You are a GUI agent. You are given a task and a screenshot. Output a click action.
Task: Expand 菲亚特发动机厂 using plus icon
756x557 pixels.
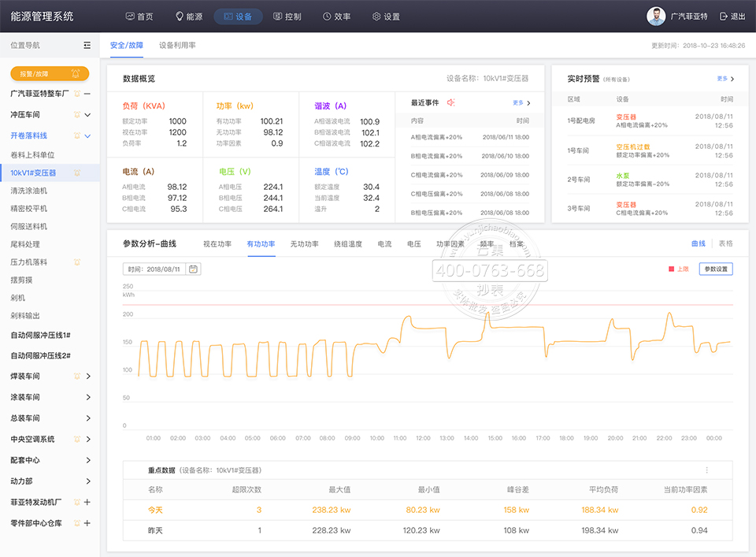(87, 502)
